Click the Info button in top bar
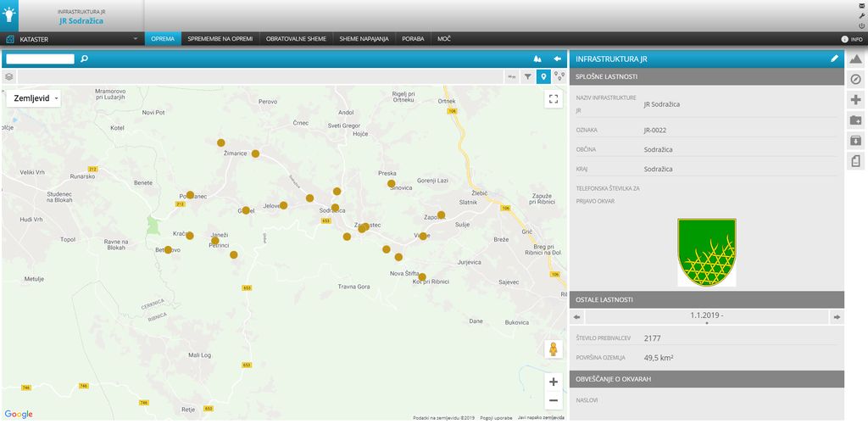 850,39
